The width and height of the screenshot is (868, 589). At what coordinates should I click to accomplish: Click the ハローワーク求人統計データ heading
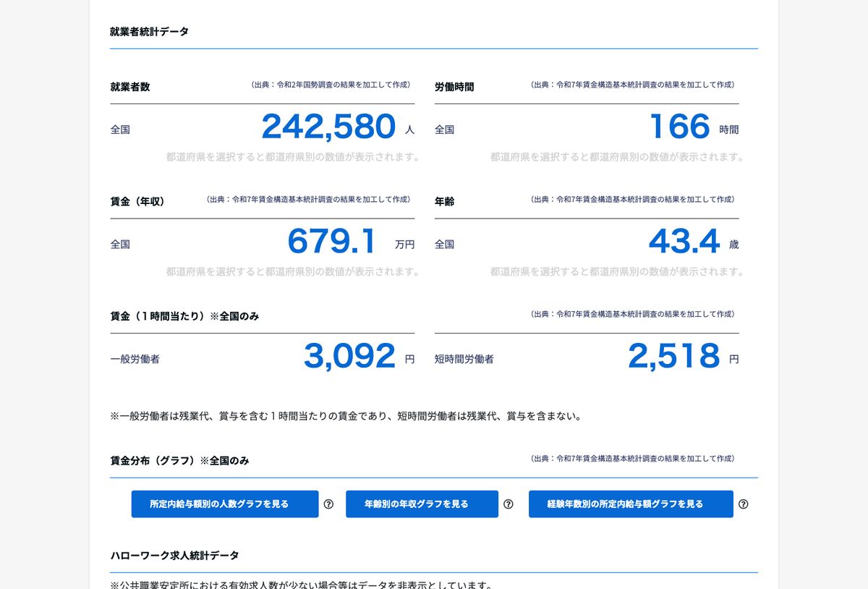174,556
